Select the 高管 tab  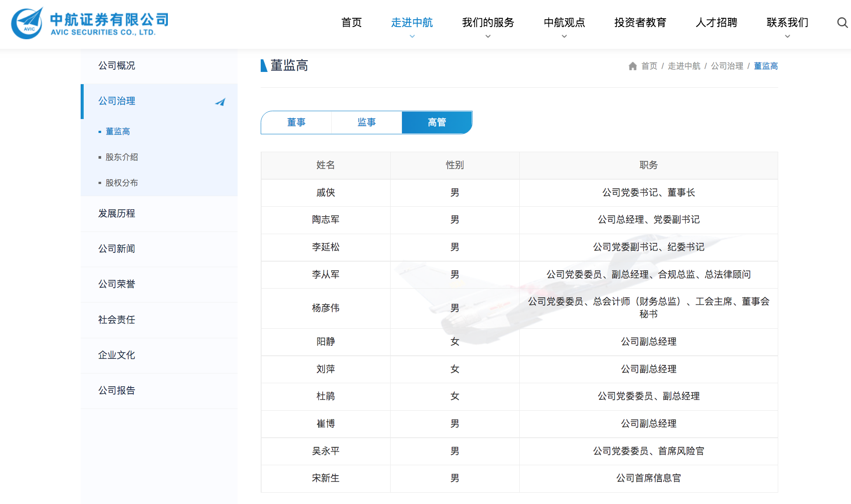[437, 123]
